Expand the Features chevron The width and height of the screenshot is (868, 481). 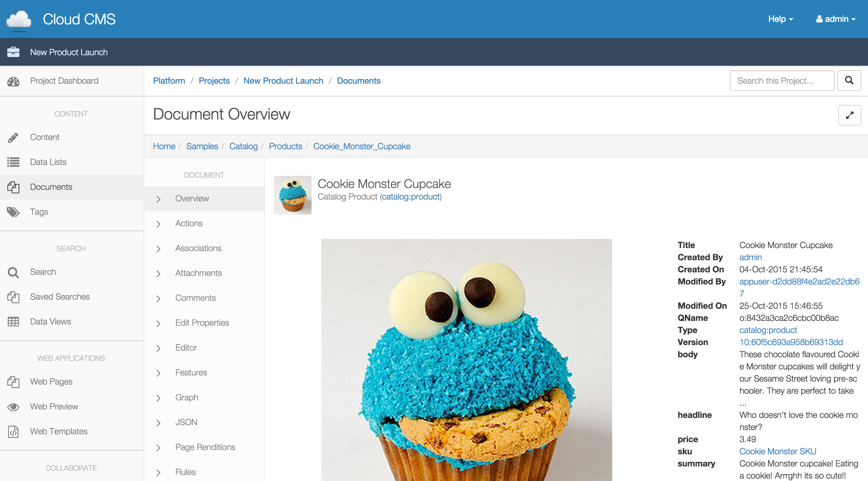159,373
